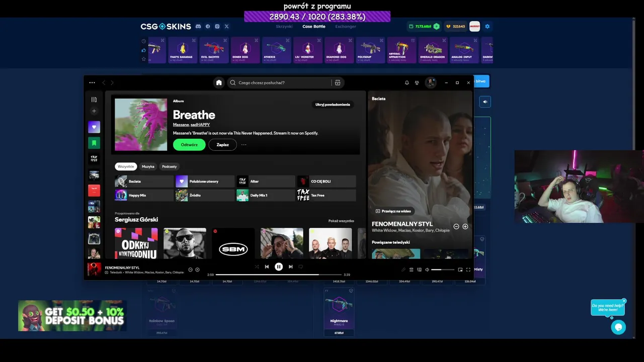Click the Breathe album cover
The width and height of the screenshot is (644, 362).
click(x=141, y=125)
